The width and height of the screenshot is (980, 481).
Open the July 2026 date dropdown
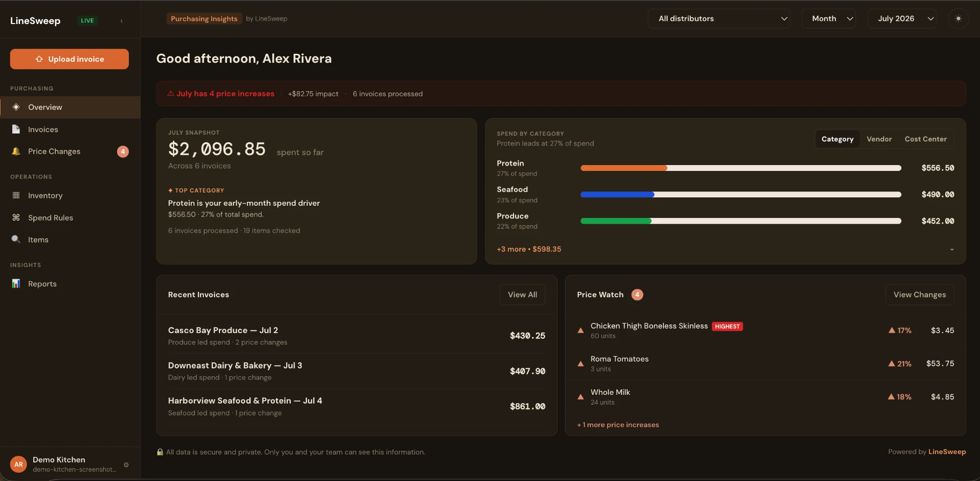coord(902,19)
